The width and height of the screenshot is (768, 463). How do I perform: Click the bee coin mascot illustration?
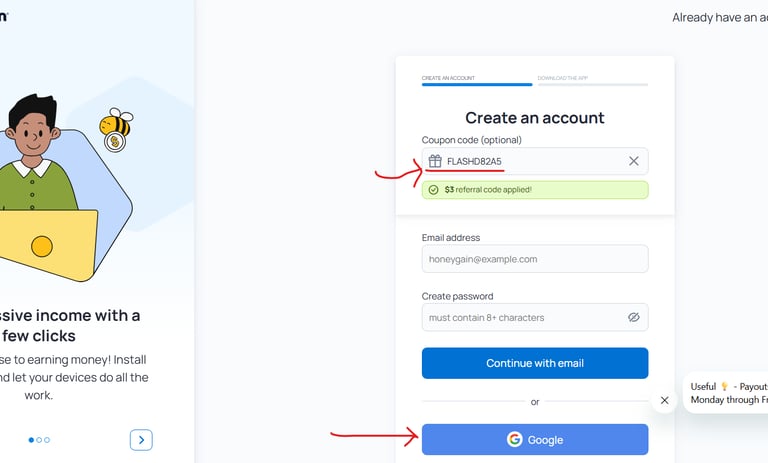(x=116, y=130)
